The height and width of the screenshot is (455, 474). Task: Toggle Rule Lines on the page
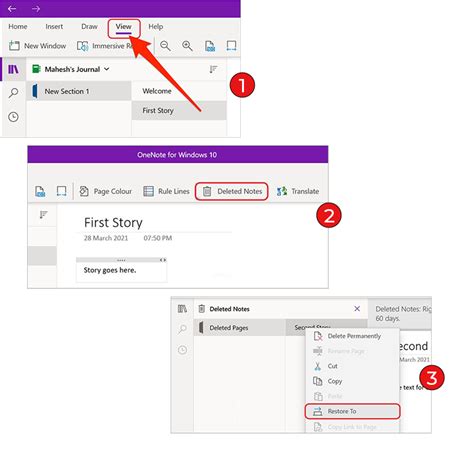tap(166, 191)
